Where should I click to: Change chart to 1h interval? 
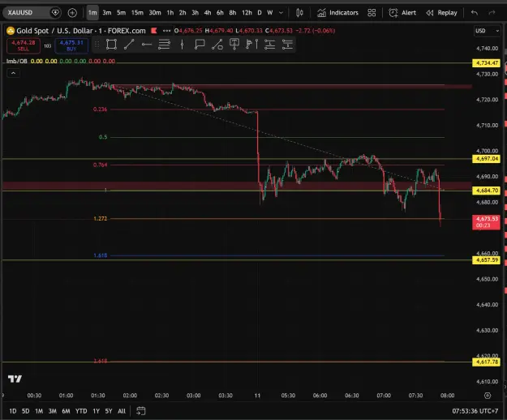click(x=170, y=13)
